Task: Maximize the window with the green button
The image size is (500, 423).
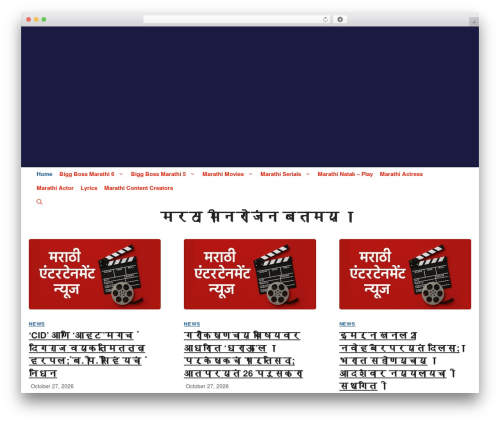Action: (44, 19)
